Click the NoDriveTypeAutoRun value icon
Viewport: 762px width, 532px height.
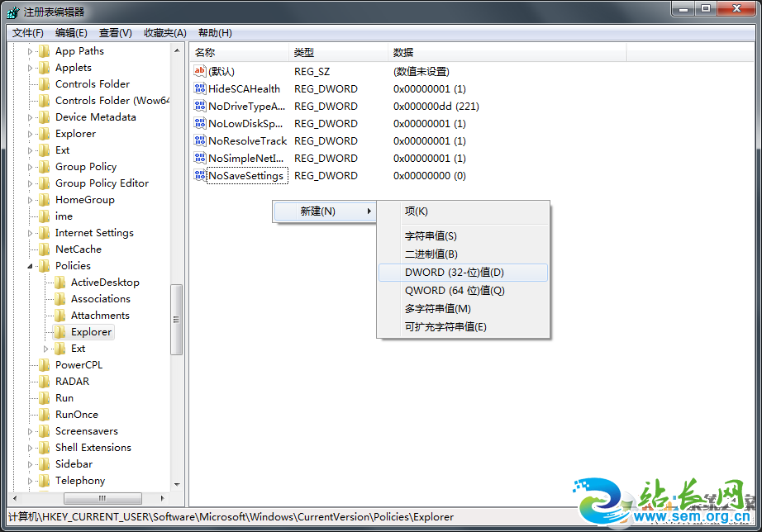pos(199,106)
